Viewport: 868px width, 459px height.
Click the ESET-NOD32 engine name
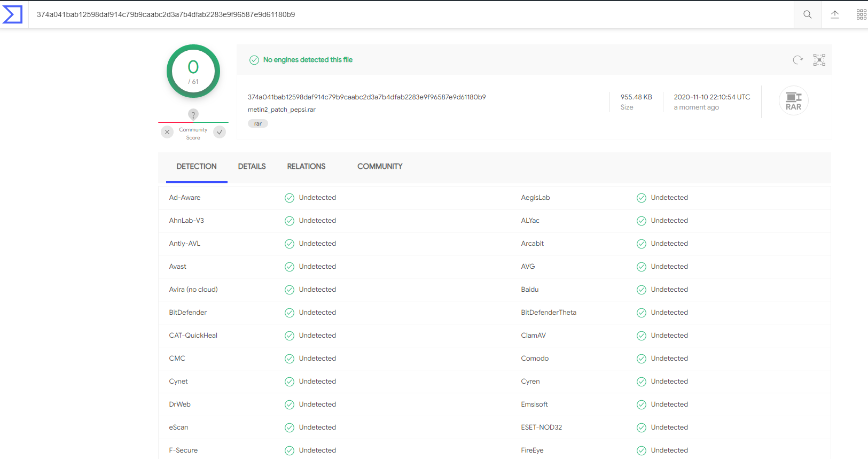[x=542, y=427]
